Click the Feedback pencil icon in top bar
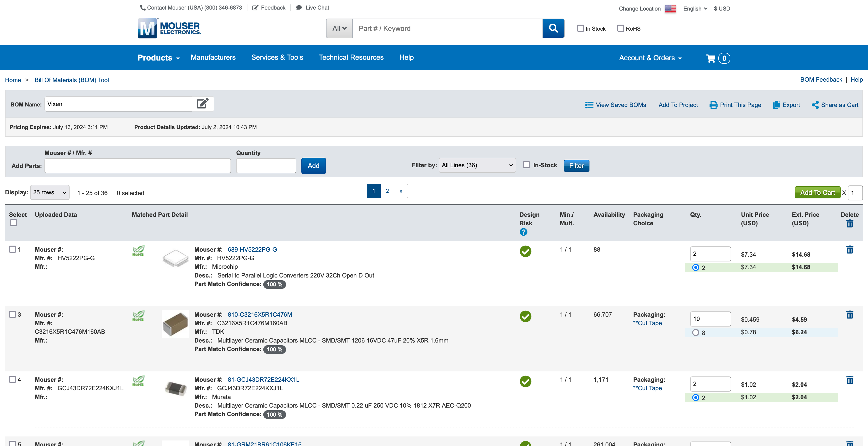This screenshot has height=446, width=868. 255,8
